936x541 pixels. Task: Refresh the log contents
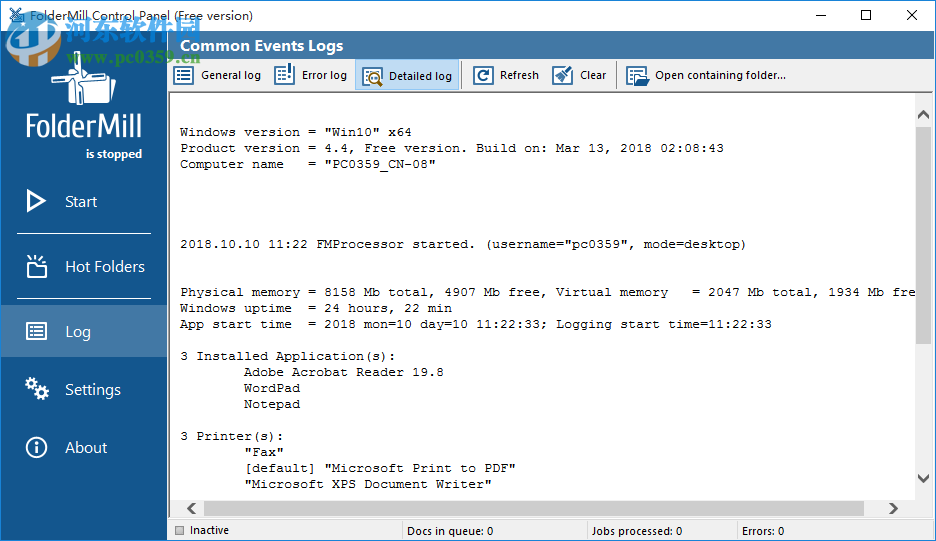(x=506, y=75)
